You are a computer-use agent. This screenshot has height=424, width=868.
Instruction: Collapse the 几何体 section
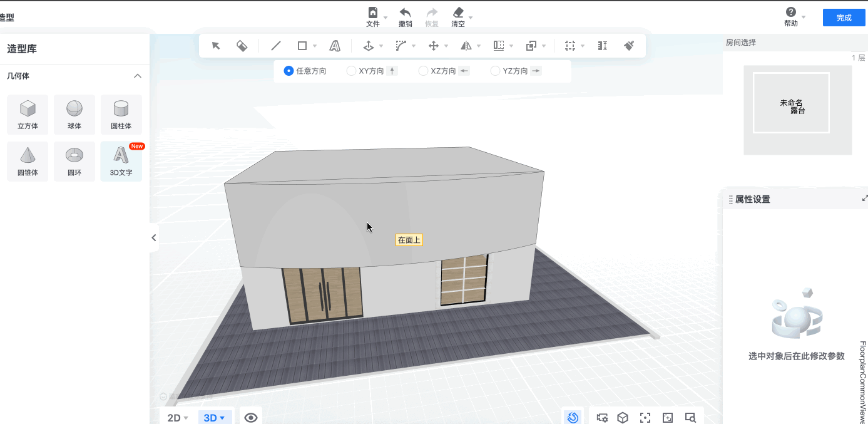click(138, 76)
